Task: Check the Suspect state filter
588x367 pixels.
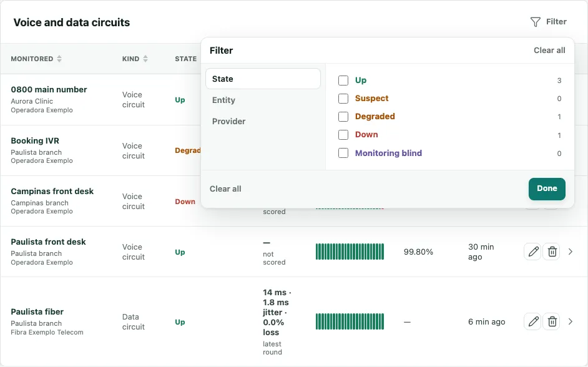Action: (x=343, y=99)
